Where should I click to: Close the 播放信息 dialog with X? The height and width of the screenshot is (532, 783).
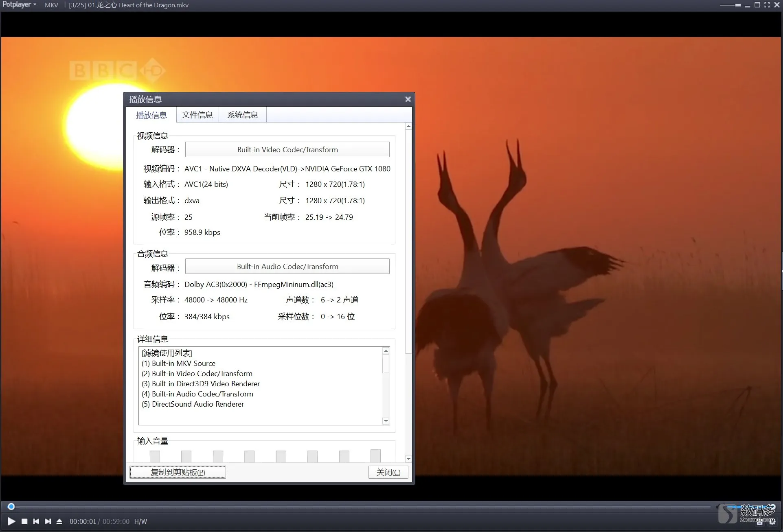click(408, 99)
